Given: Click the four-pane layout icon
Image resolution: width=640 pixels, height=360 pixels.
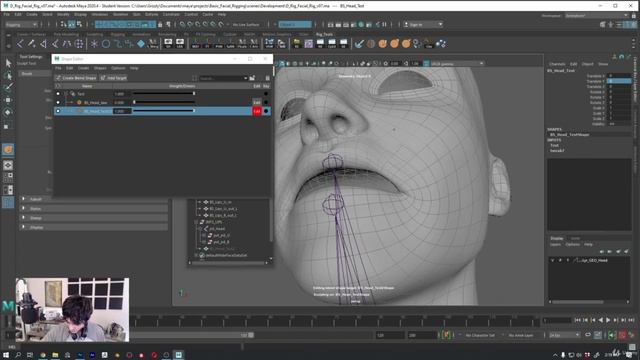Looking at the screenshot, I should 8,178.
